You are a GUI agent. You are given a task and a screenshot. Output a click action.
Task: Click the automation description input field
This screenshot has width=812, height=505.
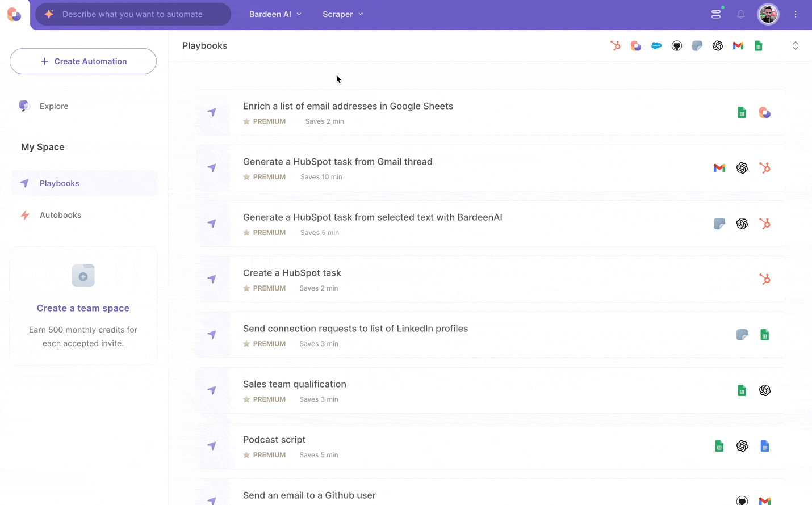tap(133, 14)
